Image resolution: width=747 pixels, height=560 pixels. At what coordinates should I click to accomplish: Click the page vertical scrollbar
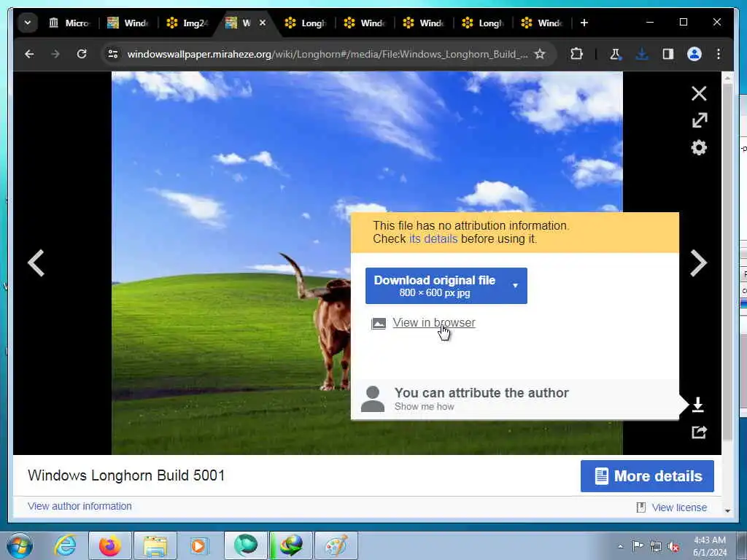pos(727,261)
